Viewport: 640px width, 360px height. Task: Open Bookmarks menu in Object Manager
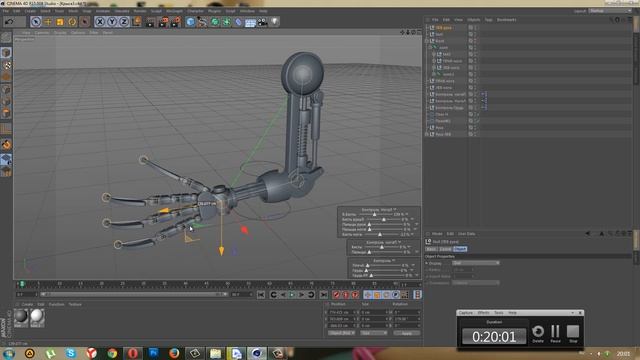507,20
